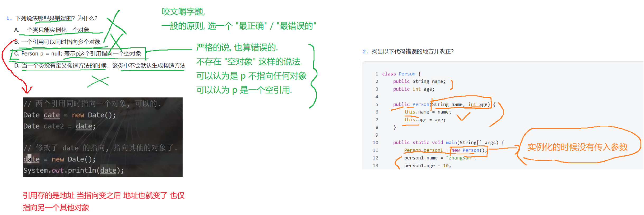The width and height of the screenshot is (644, 215).
Task: Click the green note '咬文嚼字题,'
Action: tap(183, 12)
